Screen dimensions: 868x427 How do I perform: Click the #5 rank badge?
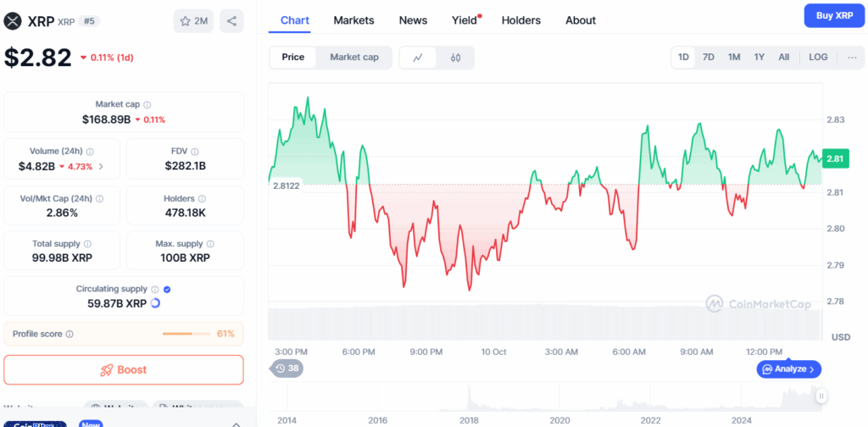tap(88, 21)
